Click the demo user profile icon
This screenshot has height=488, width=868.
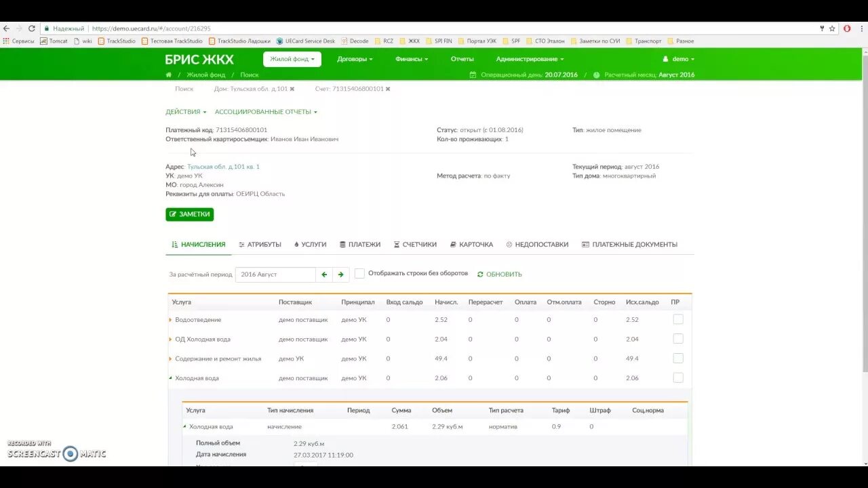point(666,59)
